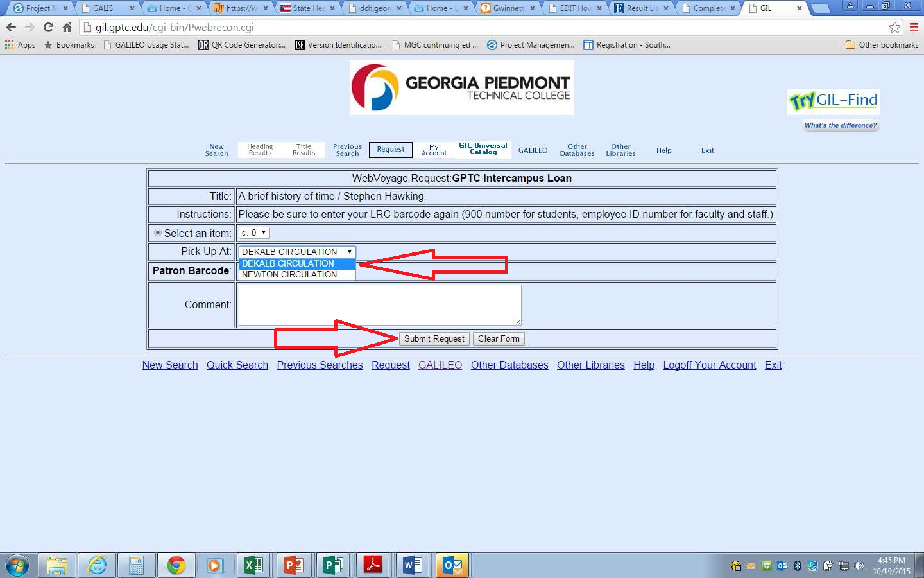Click the Bluetooth tray icon

pos(798,566)
